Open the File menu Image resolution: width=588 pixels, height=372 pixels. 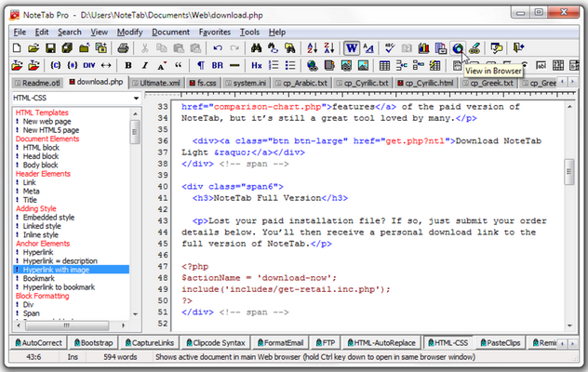point(20,32)
